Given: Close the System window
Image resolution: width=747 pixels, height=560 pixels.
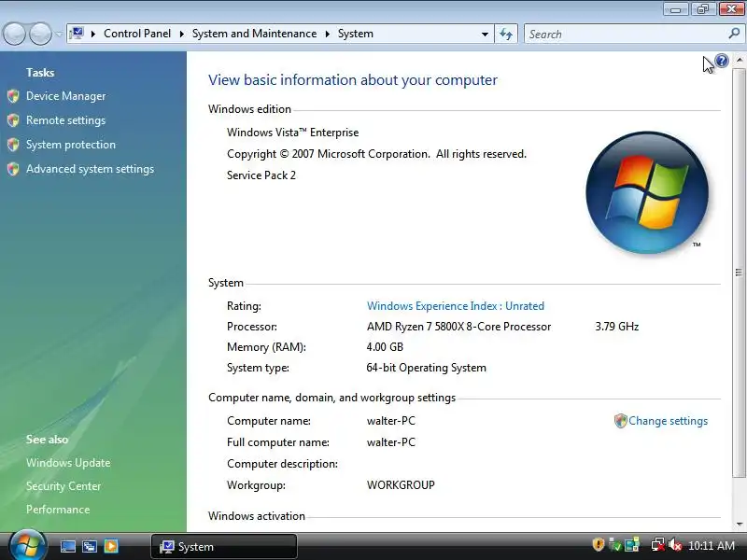Looking at the screenshot, I should pyautogui.click(x=731, y=9).
